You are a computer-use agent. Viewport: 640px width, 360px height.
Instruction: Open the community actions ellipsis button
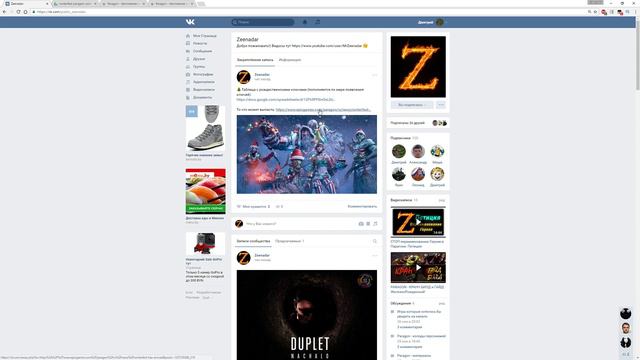441,105
